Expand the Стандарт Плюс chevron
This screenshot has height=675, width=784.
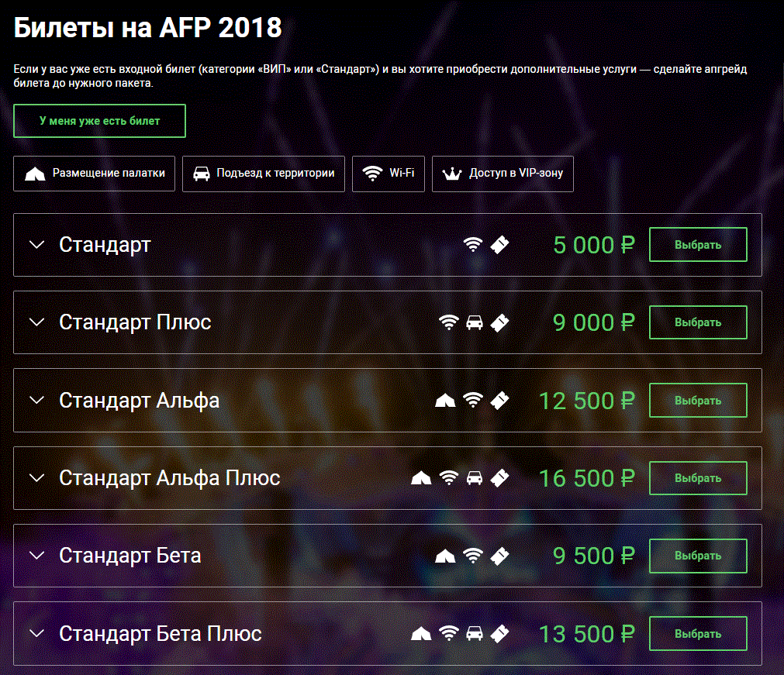click(37, 322)
